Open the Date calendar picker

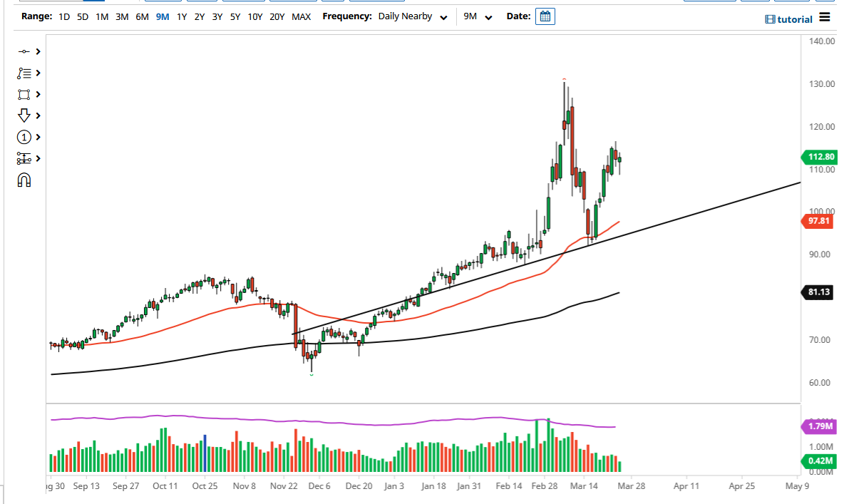[545, 16]
